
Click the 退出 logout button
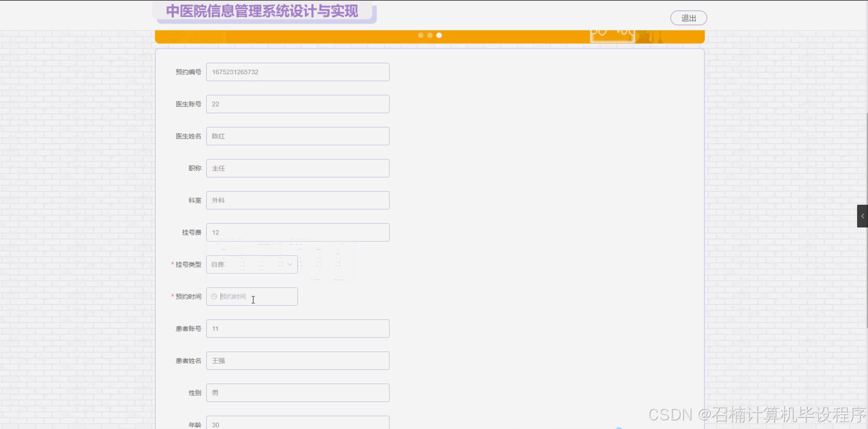pyautogui.click(x=688, y=18)
